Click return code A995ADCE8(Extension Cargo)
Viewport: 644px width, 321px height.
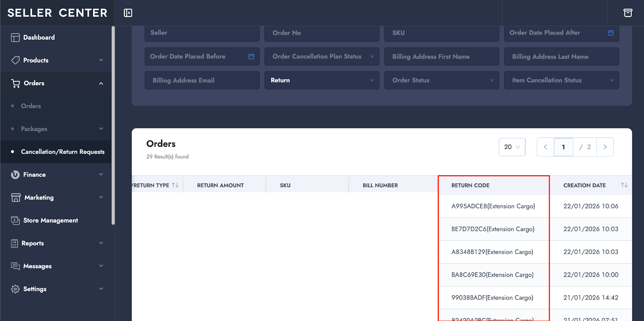click(x=493, y=206)
